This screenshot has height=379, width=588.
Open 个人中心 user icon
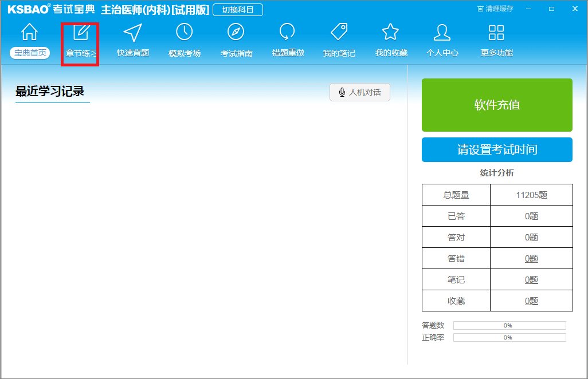pos(442,33)
